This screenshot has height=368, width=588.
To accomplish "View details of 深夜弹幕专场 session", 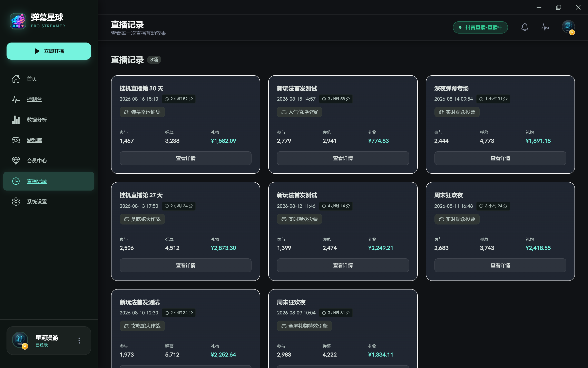I will pos(500,158).
